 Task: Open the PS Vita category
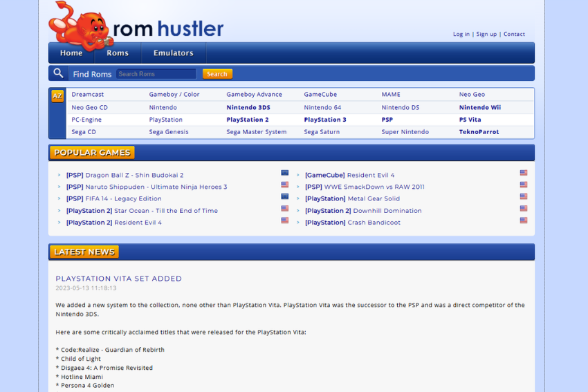[470, 120]
